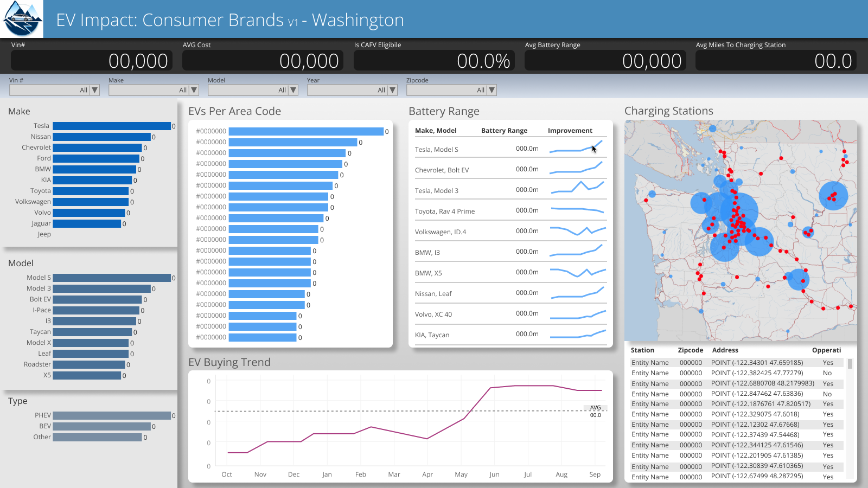
Task: Click the Model S bar in Model chart
Action: (x=112, y=278)
